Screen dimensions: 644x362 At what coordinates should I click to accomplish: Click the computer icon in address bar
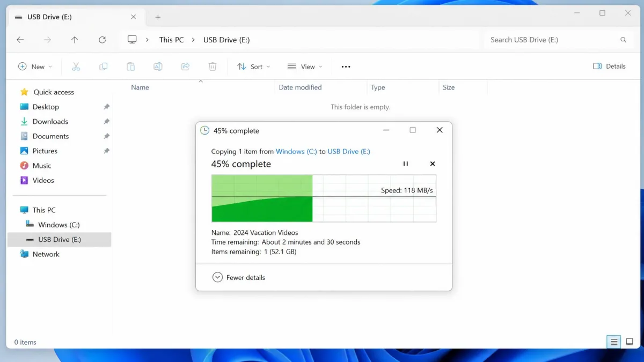tap(132, 40)
